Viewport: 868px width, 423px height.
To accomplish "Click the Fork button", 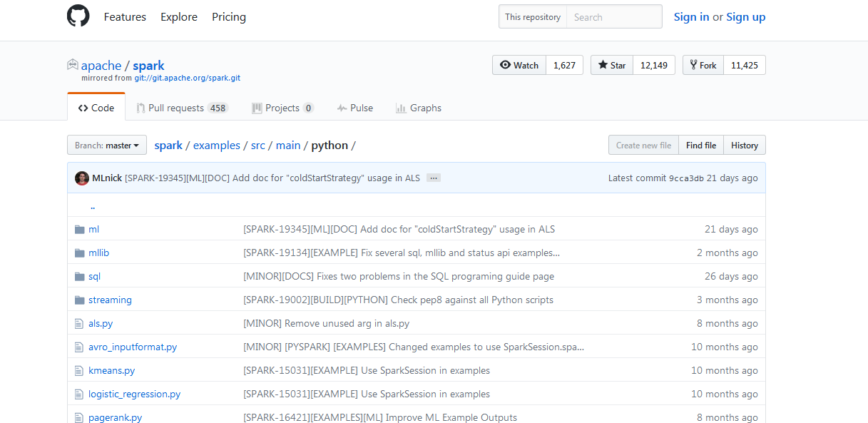I will (x=703, y=65).
